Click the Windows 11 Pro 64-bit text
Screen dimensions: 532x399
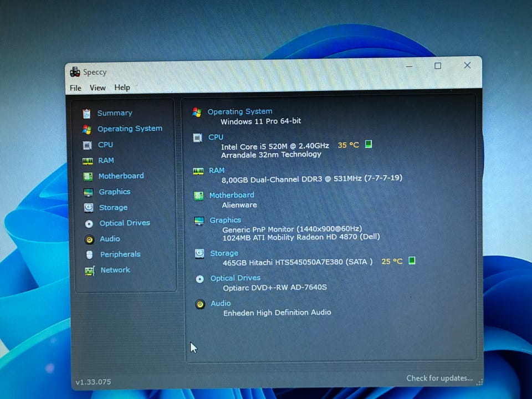coord(260,121)
